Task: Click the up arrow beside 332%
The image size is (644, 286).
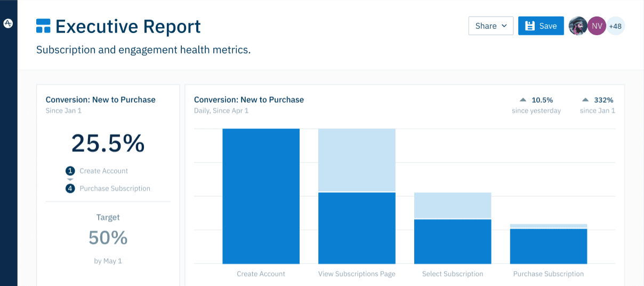Action: (x=585, y=100)
